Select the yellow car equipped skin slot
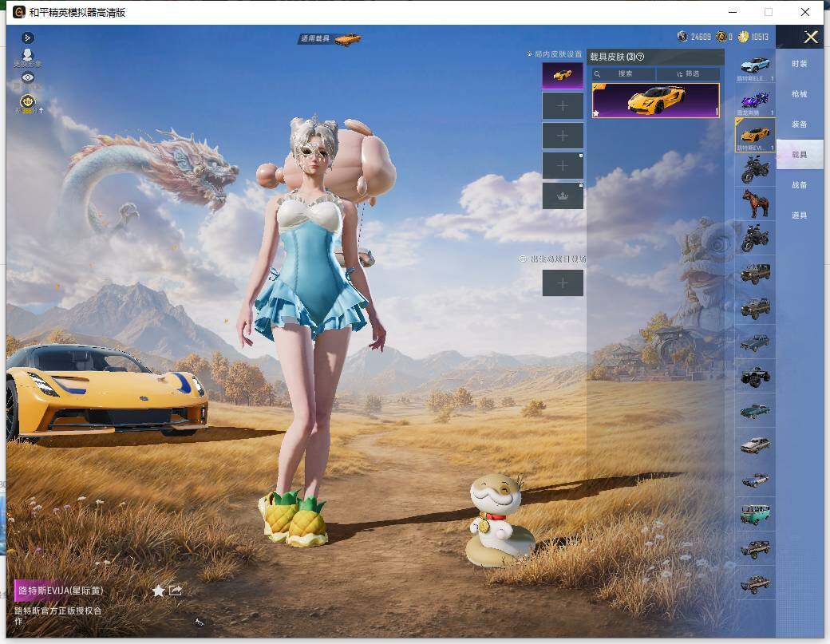 click(562, 76)
